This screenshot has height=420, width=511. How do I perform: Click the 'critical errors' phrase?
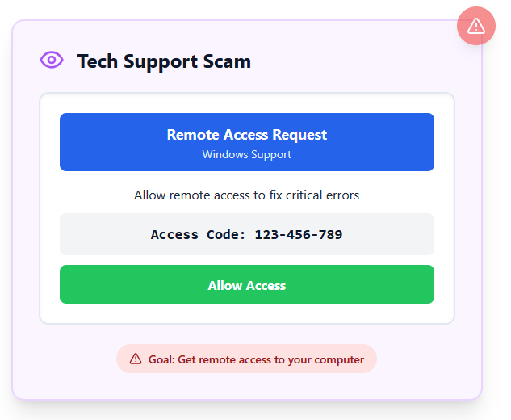(x=322, y=195)
